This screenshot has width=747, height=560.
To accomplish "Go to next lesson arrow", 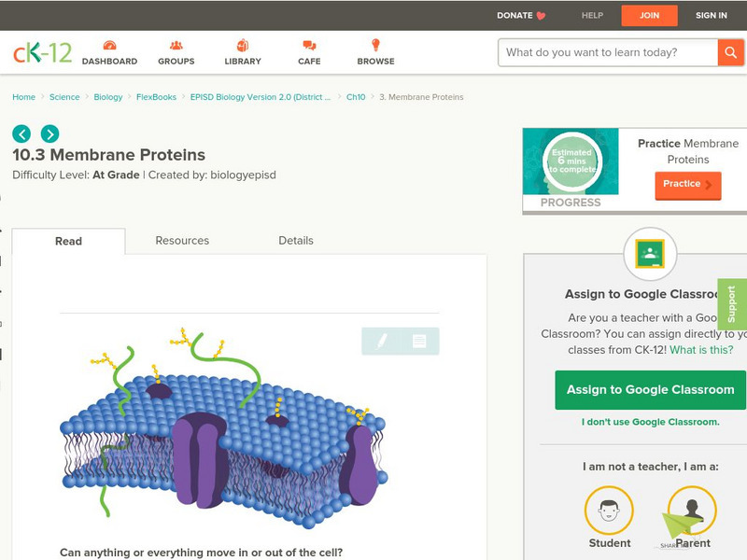I will pos(49,133).
